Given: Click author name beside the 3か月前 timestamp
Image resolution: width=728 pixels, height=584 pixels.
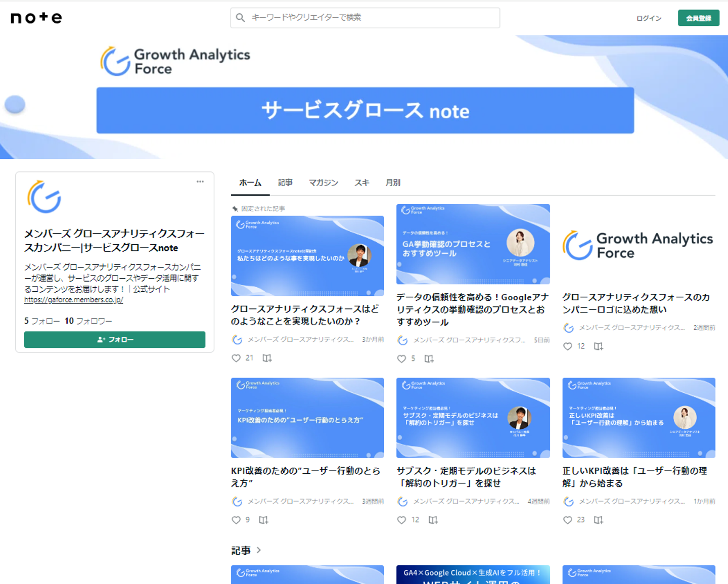Looking at the screenshot, I should (301, 339).
